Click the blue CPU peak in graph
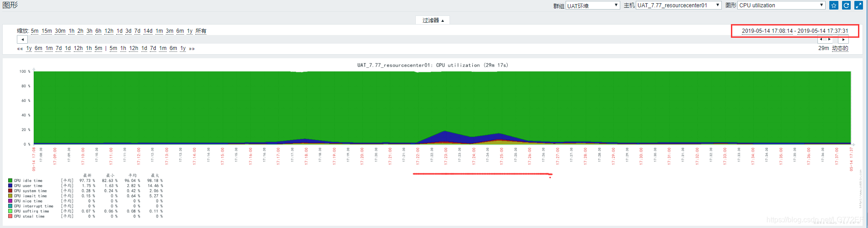Image resolution: width=868 pixels, height=228 pixels. pyautogui.click(x=445, y=136)
